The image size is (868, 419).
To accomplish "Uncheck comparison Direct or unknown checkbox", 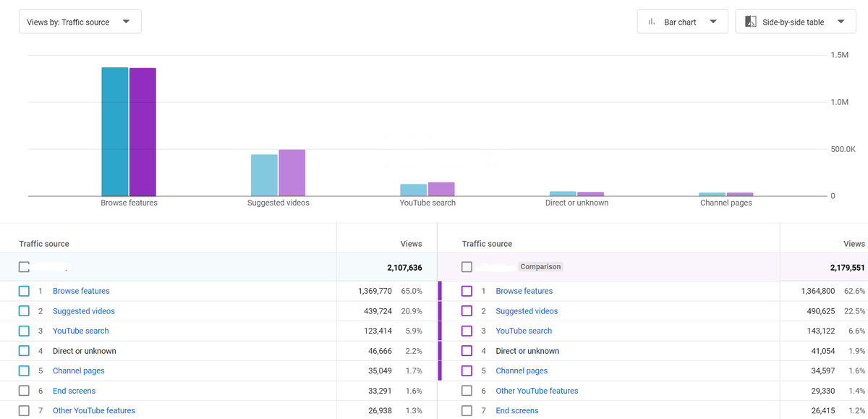I will (467, 351).
